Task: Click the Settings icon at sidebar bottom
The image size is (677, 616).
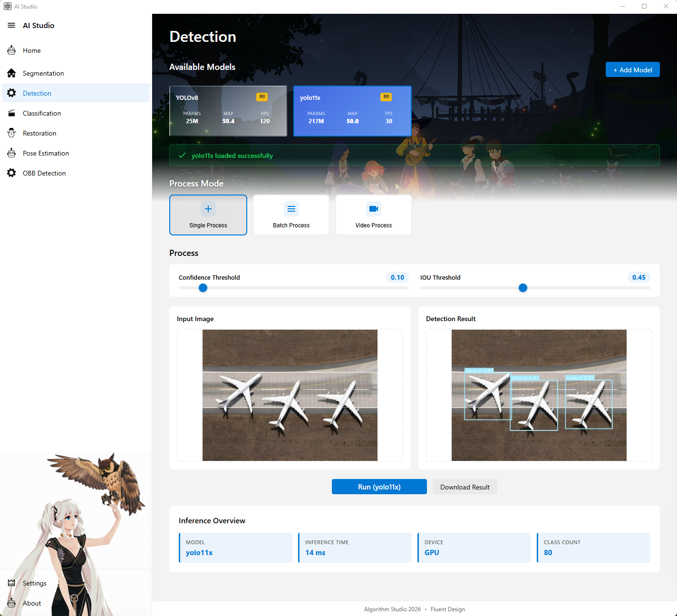Action: click(11, 583)
